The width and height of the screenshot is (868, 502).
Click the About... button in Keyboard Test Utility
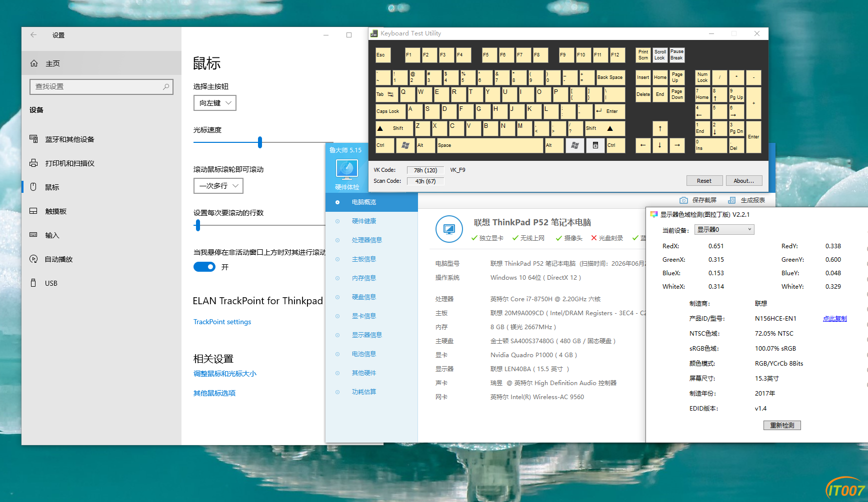point(744,181)
